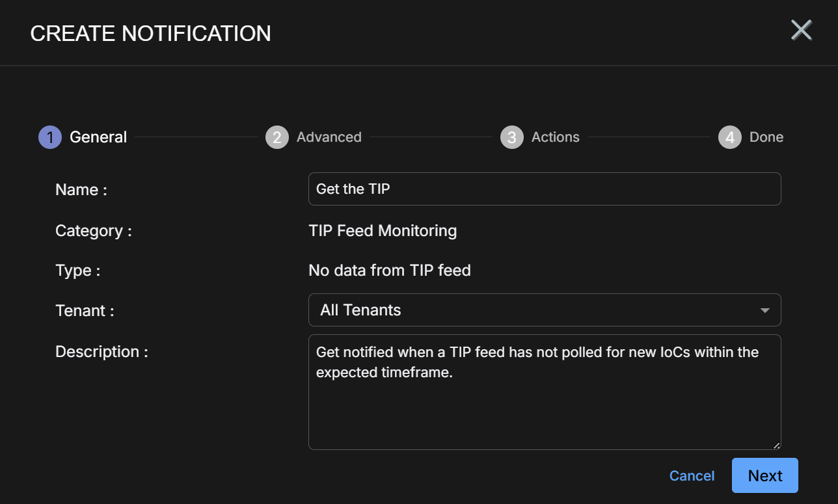Viewport: 838px width, 504px height.
Task: Click the TIP Feed Monitoring category text
Action: pyautogui.click(x=383, y=231)
